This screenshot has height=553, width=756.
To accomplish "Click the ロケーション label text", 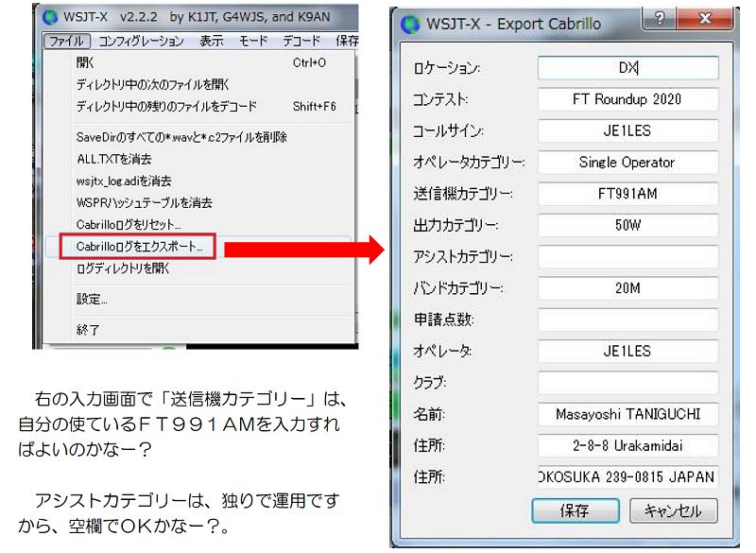I will [446, 68].
